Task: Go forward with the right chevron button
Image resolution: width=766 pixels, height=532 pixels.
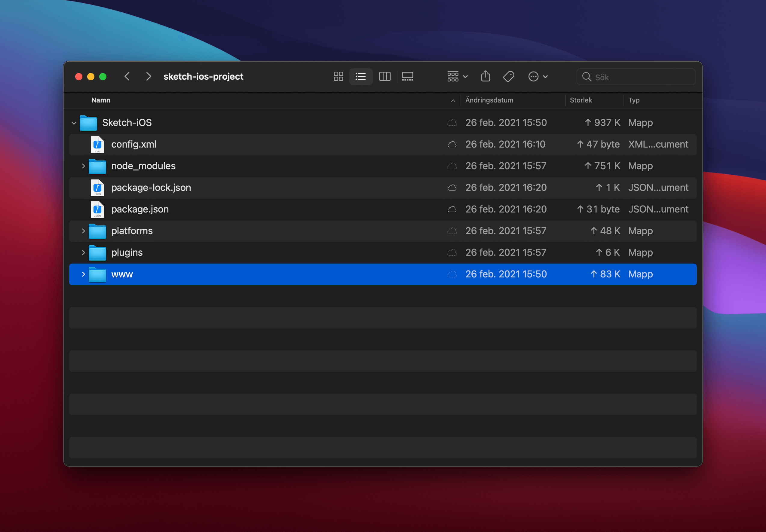Action: pos(149,77)
